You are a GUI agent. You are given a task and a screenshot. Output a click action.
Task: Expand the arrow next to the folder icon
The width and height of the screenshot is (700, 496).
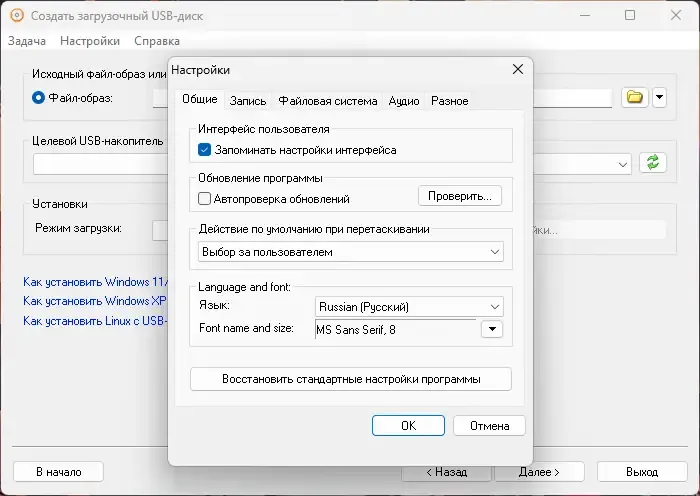click(659, 97)
